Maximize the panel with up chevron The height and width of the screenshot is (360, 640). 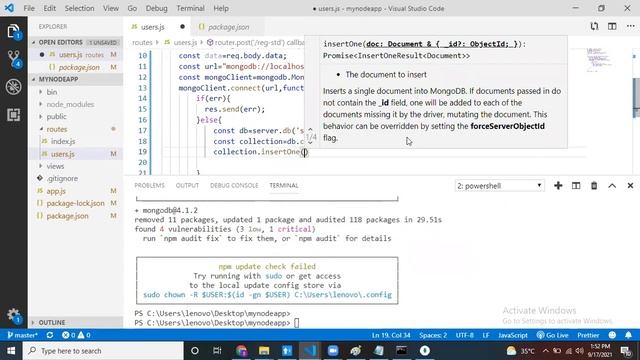(612, 186)
